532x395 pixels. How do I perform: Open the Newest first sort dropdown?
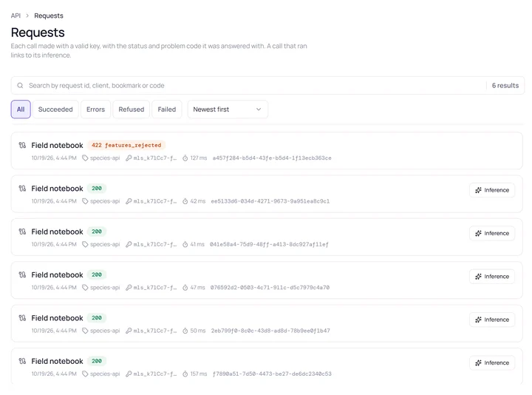coord(228,109)
